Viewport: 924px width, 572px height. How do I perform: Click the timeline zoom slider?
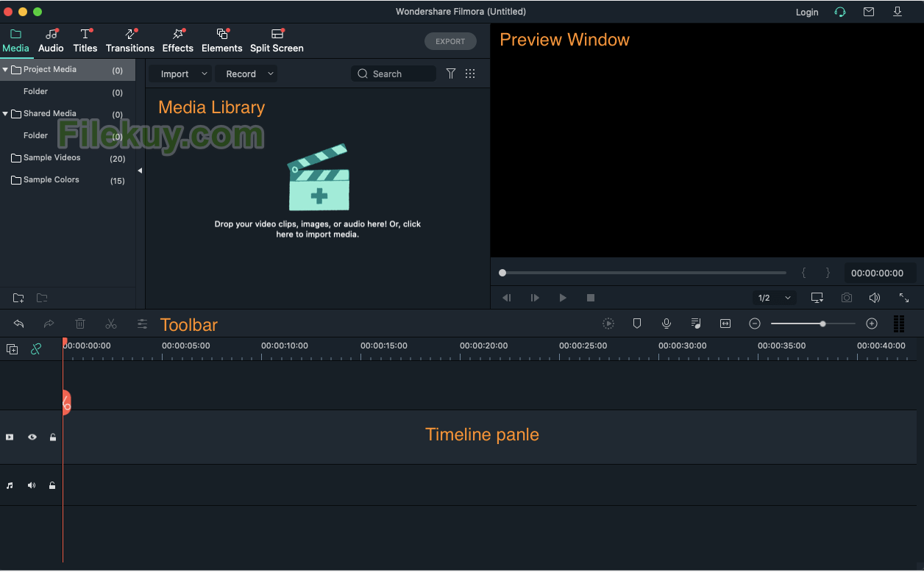pyautogui.click(x=813, y=323)
